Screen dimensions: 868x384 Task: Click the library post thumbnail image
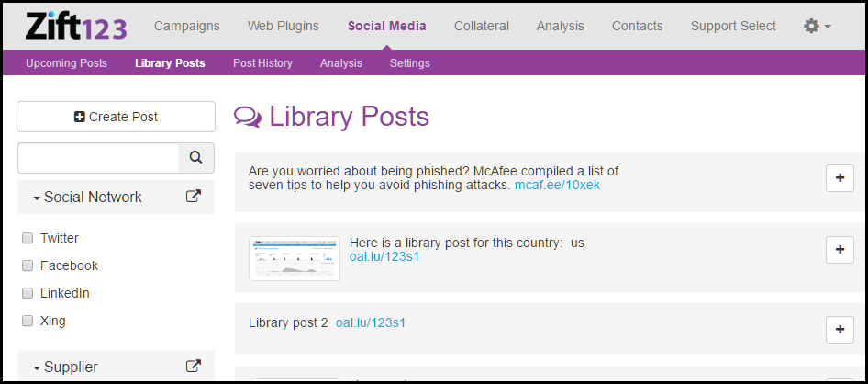(x=294, y=258)
